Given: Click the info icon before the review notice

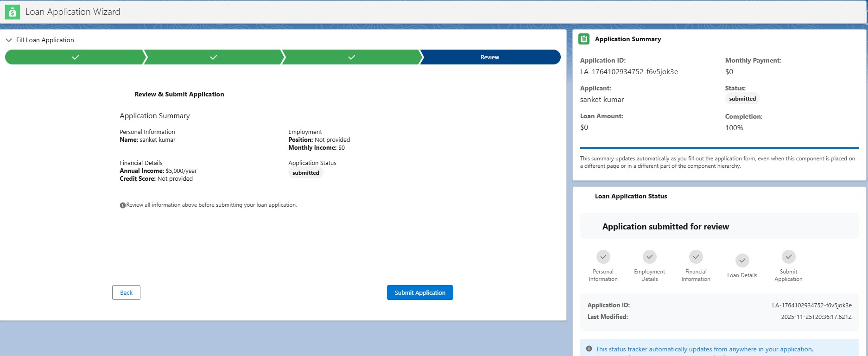Looking at the screenshot, I should pos(123,205).
